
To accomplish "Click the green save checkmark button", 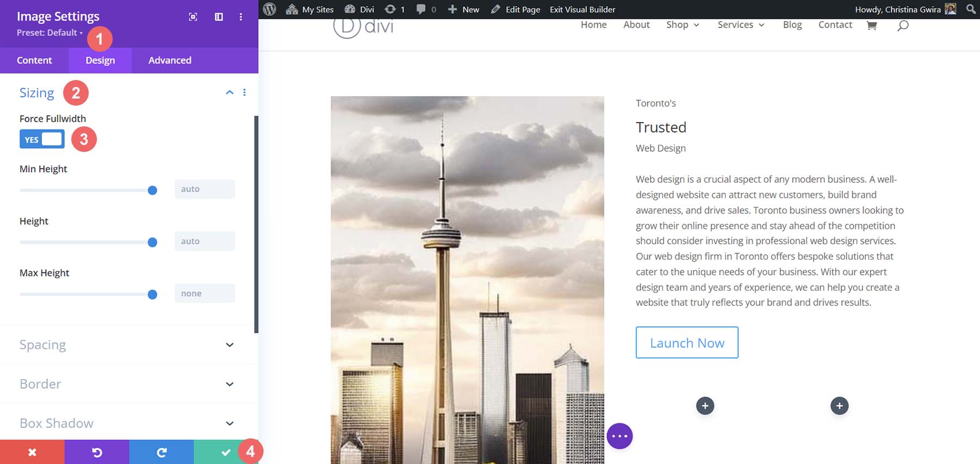I will click(226, 452).
